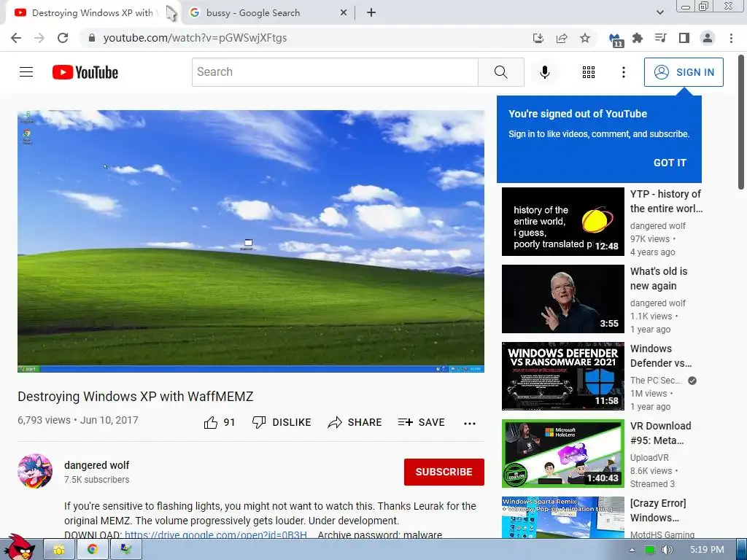Click the share page icon in address bar
Image resolution: width=747 pixels, height=560 pixels.
pyautogui.click(x=562, y=38)
